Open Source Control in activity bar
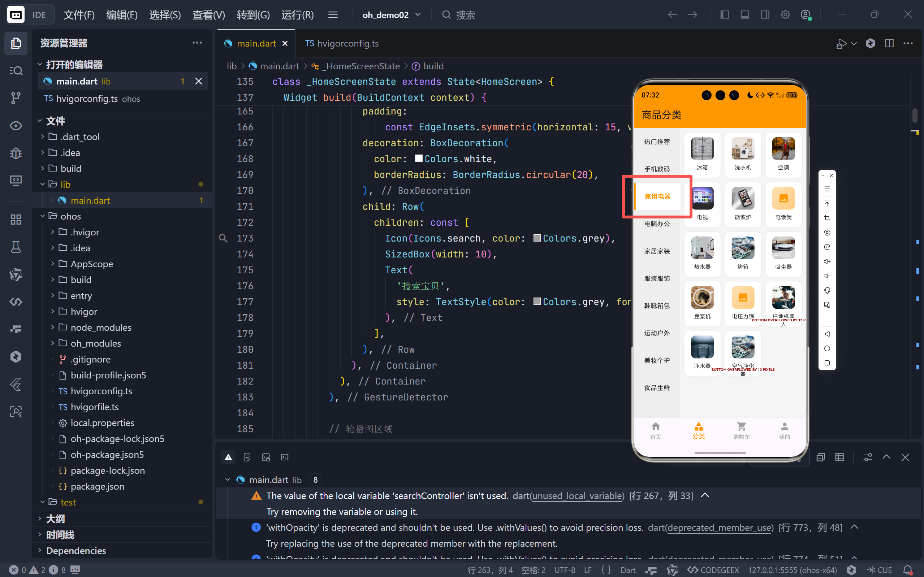Viewport: 924px width, 577px height. point(16,98)
